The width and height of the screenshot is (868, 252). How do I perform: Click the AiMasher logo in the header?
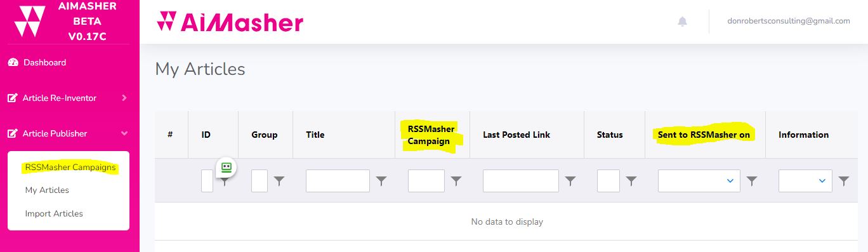230,22
